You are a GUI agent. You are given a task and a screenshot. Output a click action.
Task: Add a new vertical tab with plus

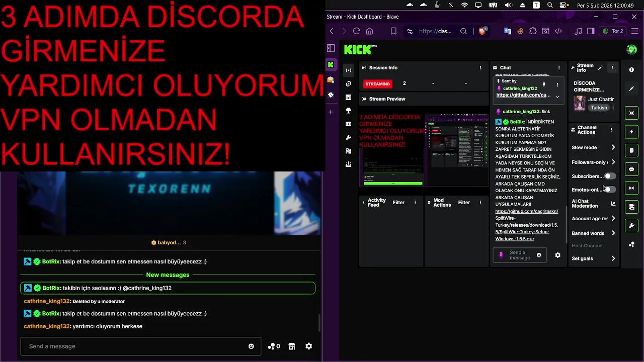click(331, 112)
